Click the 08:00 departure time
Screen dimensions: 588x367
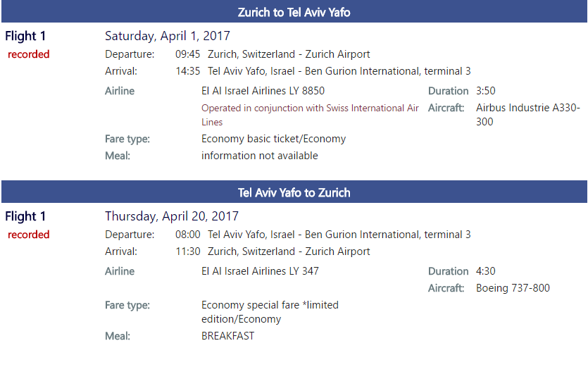tap(188, 235)
